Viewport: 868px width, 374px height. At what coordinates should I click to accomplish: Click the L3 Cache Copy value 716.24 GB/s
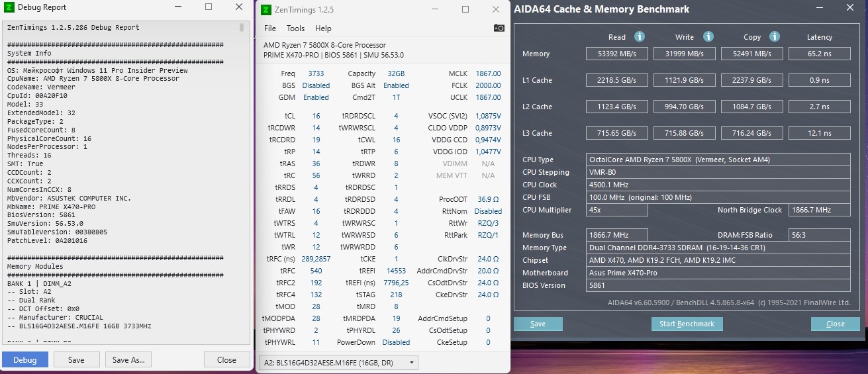click(x=753, y=133)
